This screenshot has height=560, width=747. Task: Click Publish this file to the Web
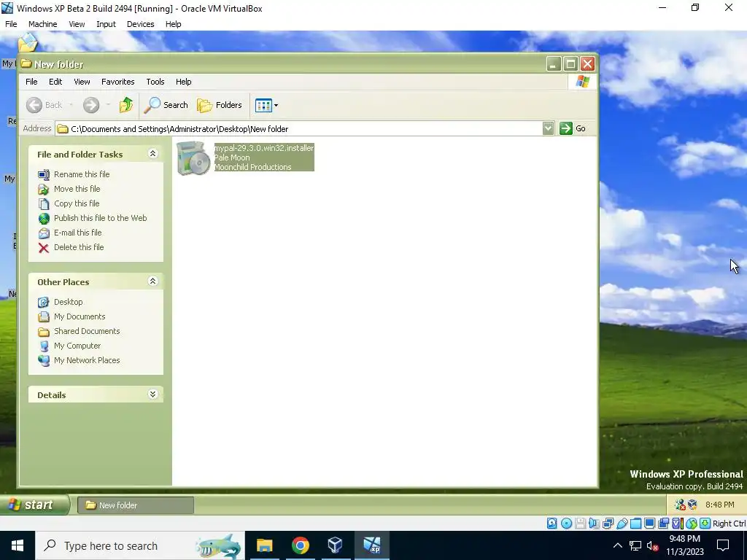click(100, 218)
